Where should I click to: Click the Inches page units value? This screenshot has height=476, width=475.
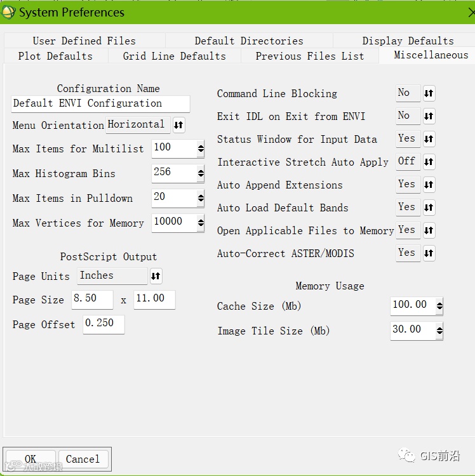[112, 276]
